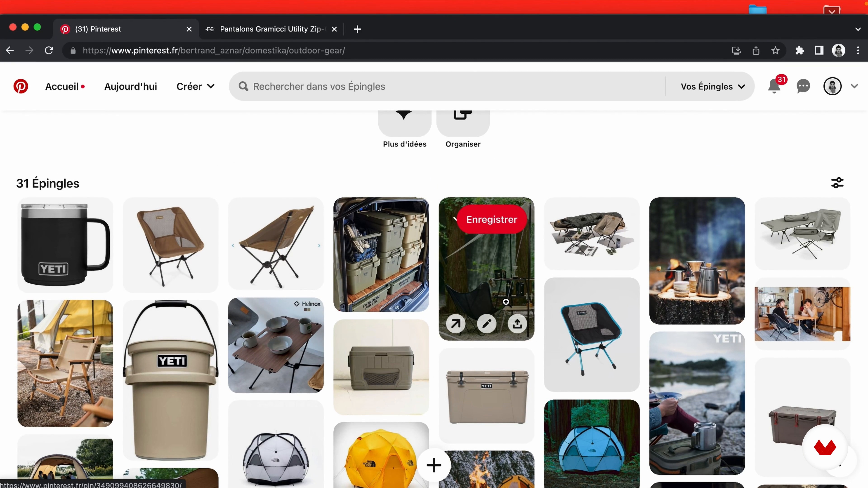The width and height of the screenshot is (868, 488).
Task: Click the Plus d'idées button
Action: click(404, 130)
